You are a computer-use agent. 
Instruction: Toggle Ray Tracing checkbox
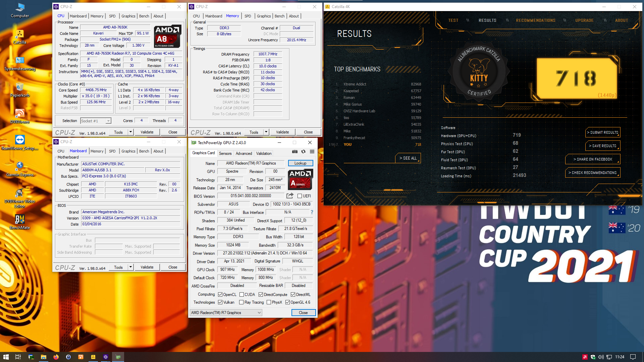(241, 302)
